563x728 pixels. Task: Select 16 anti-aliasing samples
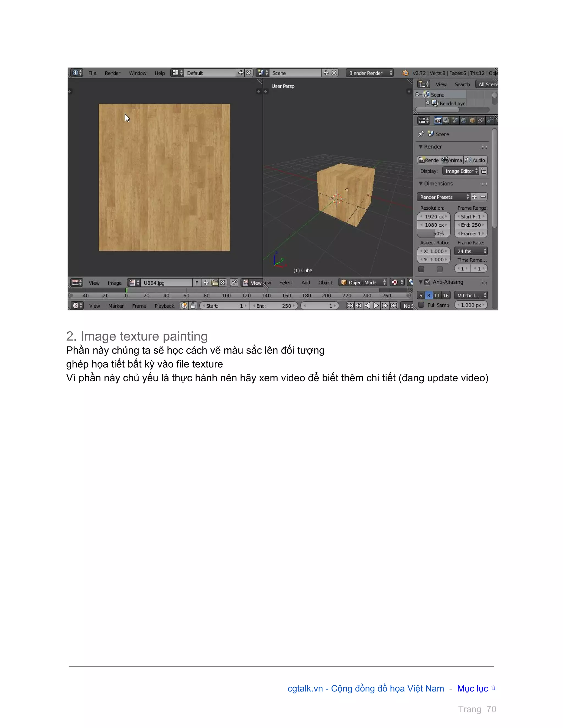[446, 295]
